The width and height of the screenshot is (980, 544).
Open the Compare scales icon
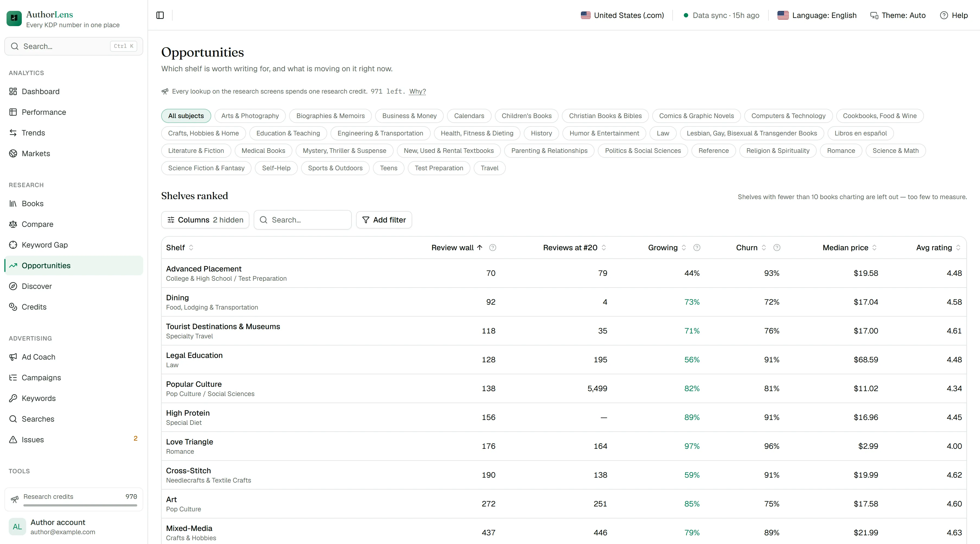[x=13, y=224]
